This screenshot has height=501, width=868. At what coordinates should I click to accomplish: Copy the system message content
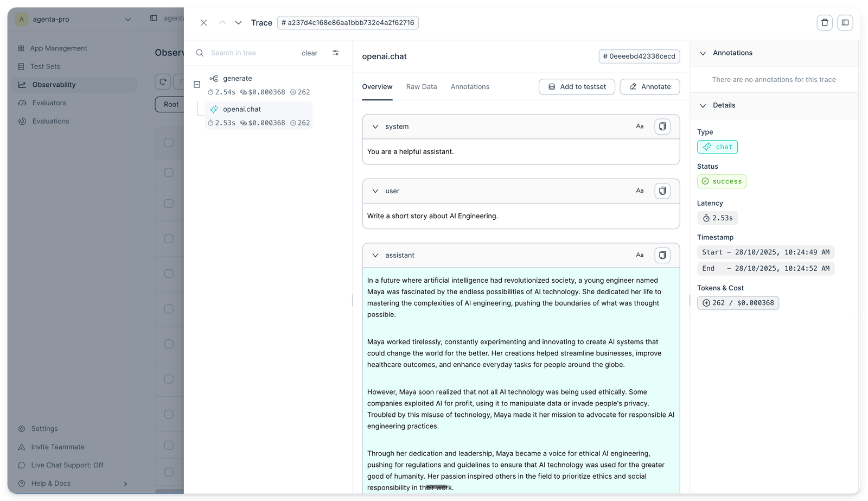click(x=662, y=126)
